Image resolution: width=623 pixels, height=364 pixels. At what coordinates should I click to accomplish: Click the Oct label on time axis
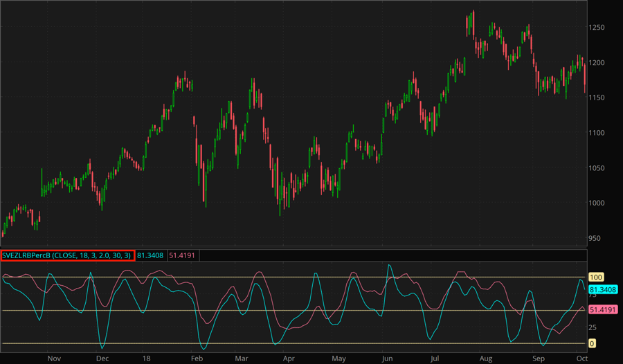coord(581,358)
